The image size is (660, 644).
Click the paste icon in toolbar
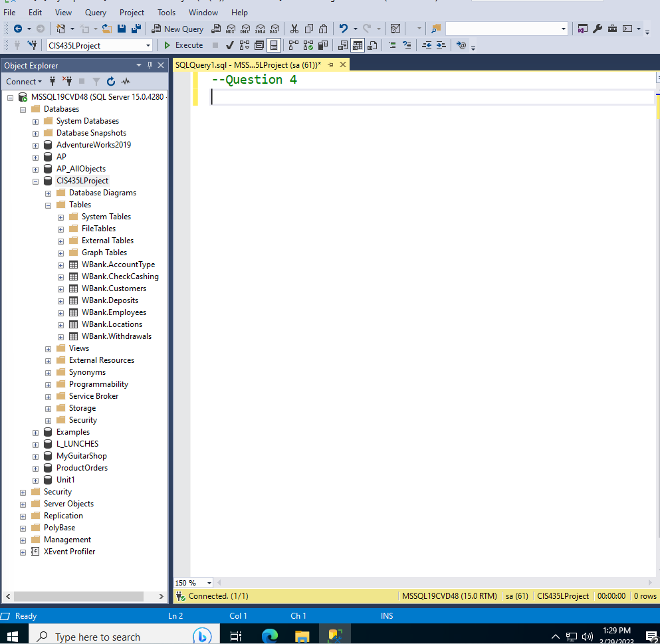click(323, 29)
